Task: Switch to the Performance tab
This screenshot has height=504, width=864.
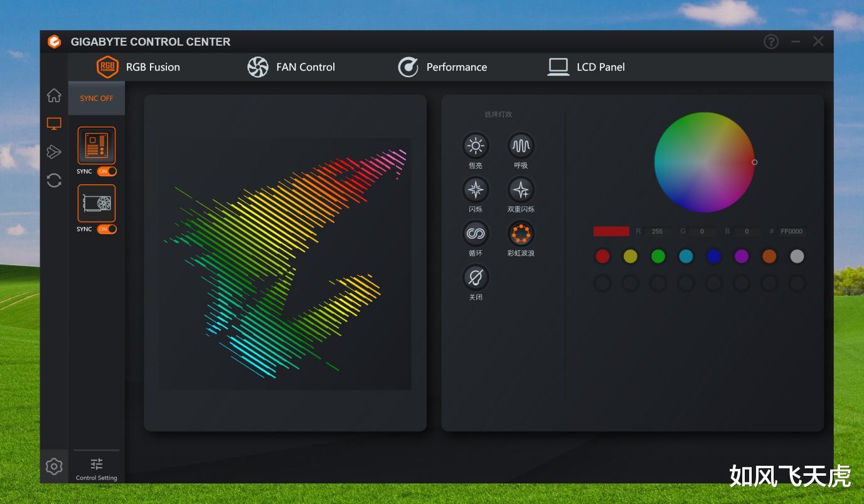Action: pos(442,67)
